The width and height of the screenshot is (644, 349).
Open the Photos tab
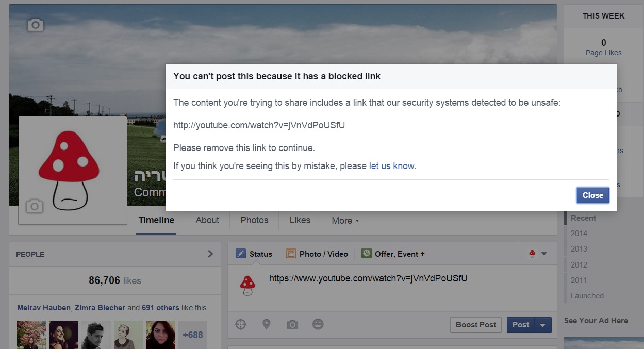click(x=254, y=220)
